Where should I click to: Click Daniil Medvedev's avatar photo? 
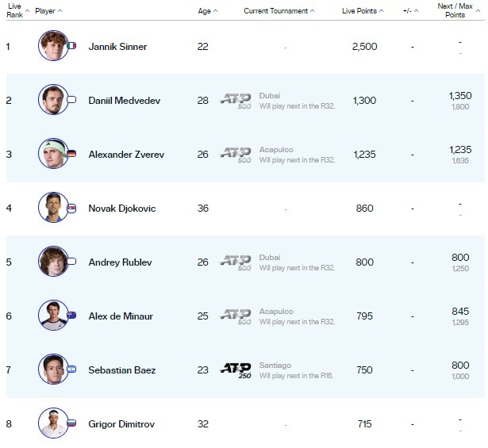tap(53, 100)
